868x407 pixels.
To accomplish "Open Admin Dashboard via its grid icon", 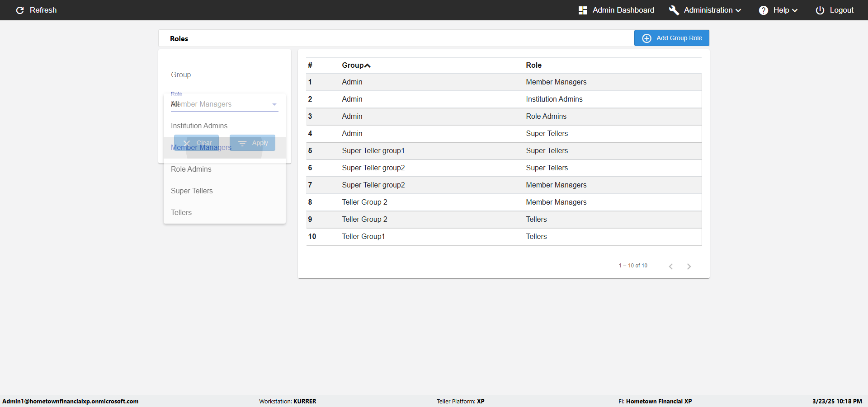I will (x=583, y=10).
